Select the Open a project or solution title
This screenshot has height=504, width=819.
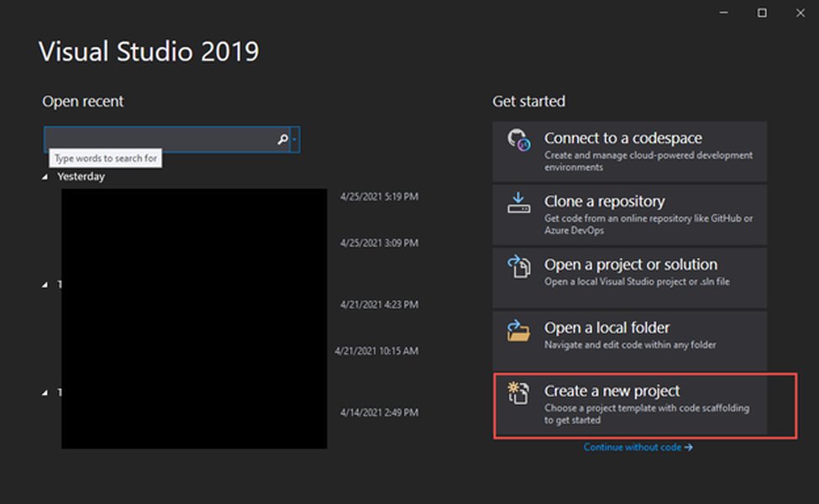631,265
